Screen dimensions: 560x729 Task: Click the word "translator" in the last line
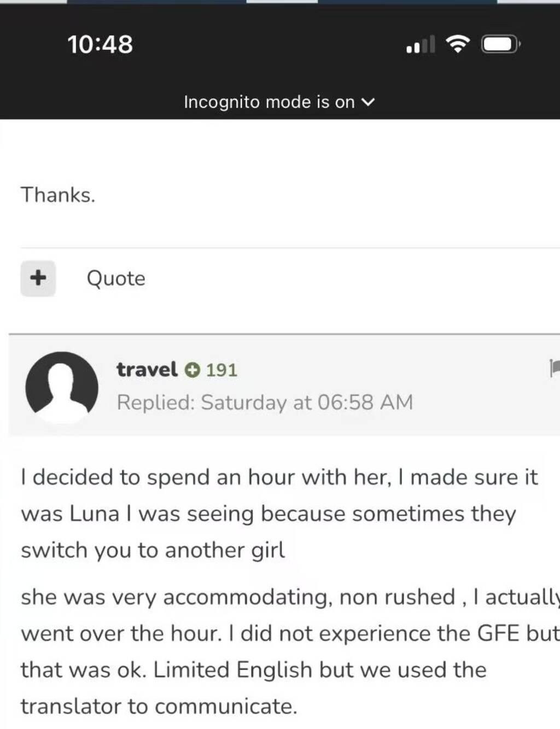71,706
